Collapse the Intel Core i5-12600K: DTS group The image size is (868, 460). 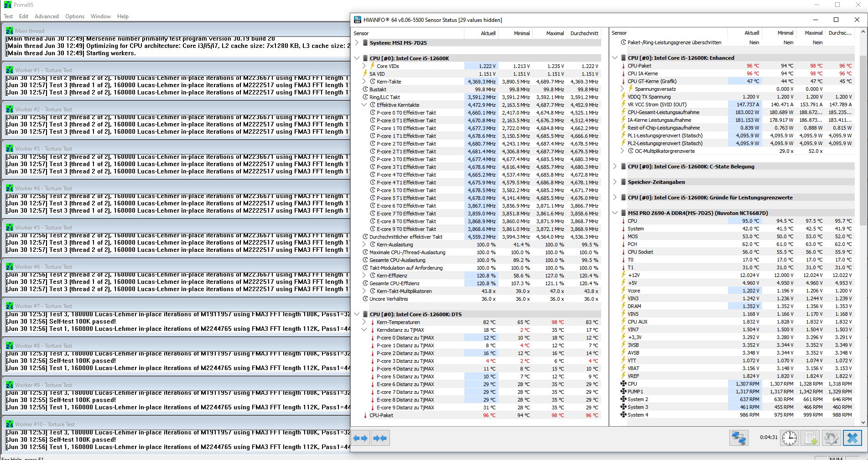point(357,314)
